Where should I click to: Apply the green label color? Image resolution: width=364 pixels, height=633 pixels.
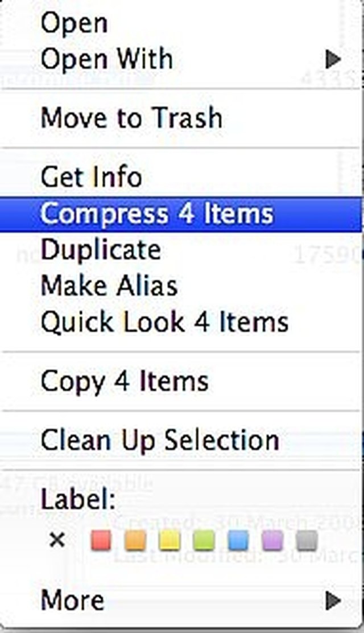[x=204, y=541]
